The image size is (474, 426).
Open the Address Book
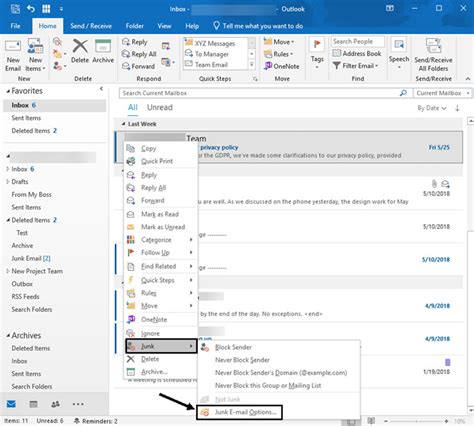pos(357,53)
